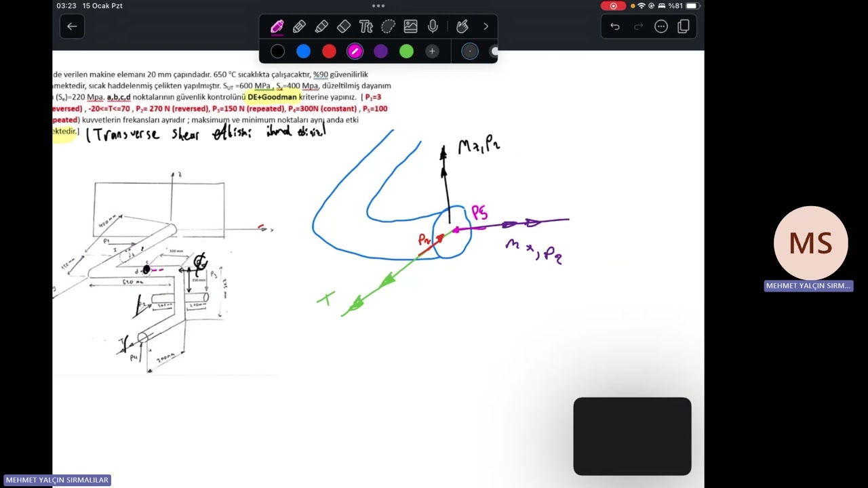Viewport: 868px width, 488px height.
Task: Select the Highlighter tool
Action: click(321, 26)
